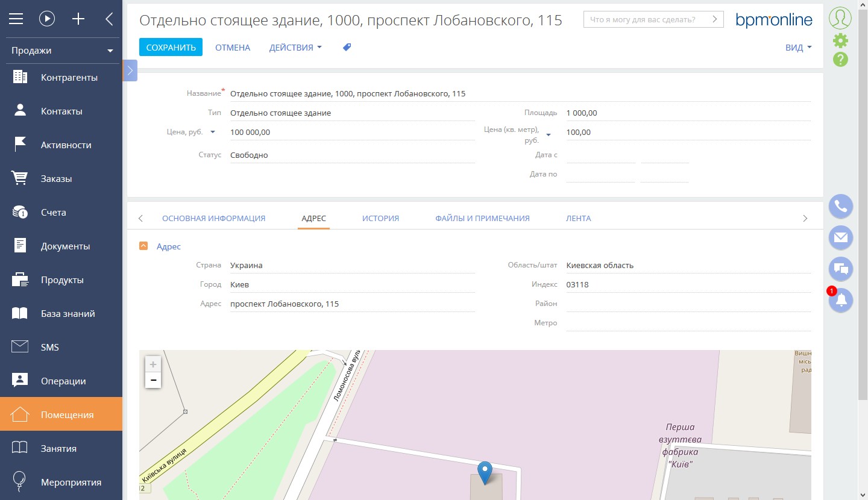The image size is (868, 500).
Task: Open the email panel icon
Action: click(x=840, y=237)
